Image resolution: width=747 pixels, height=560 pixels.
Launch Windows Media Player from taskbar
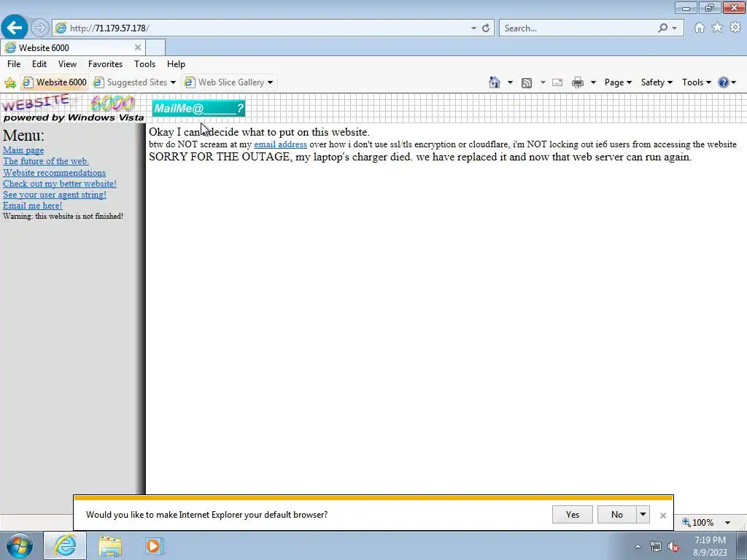(x=154, y=546)
